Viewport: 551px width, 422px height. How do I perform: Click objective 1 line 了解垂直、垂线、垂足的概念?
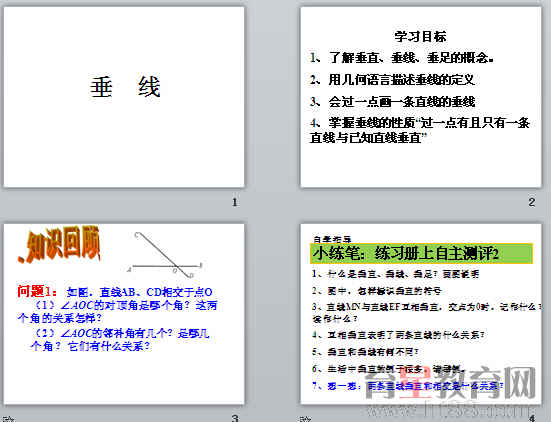tap(402, 58)
